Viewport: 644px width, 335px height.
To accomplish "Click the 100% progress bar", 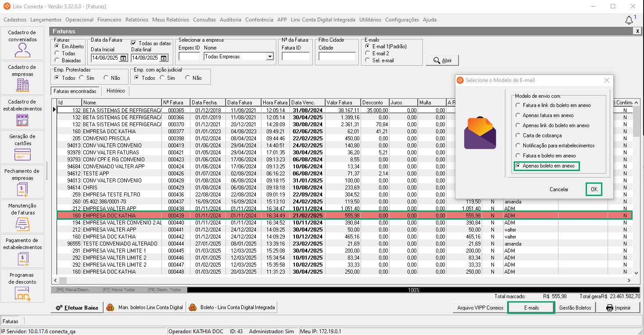I will click(x=414, y=290).
